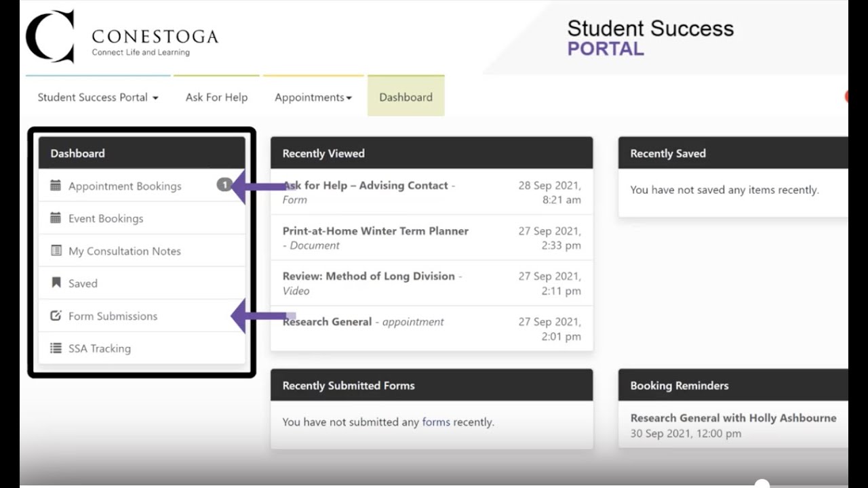Screen dimensions: 868x488
Task: Click the Appointment Bookings notification badge
Action: tap(224, 184)
